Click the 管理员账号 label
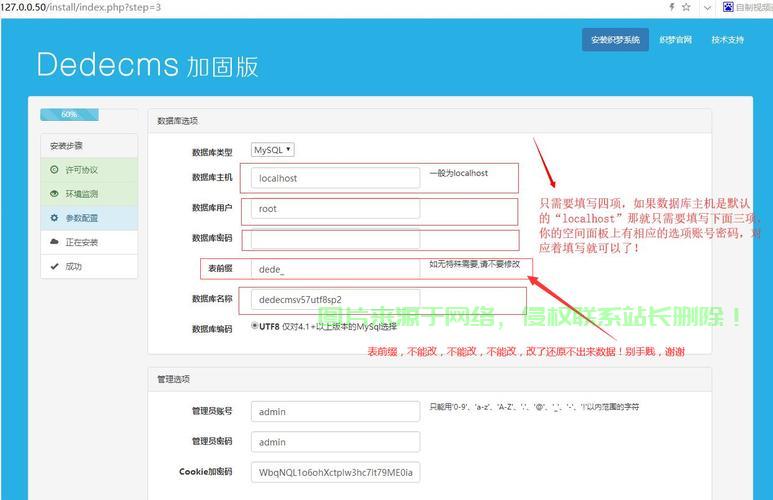 point(212,410)
